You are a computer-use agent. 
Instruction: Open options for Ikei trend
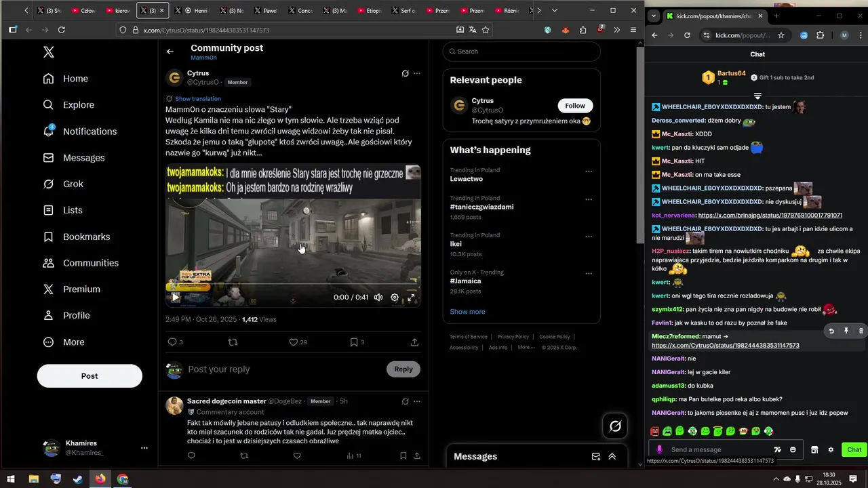pyautogui.click(x=589, y=237)
